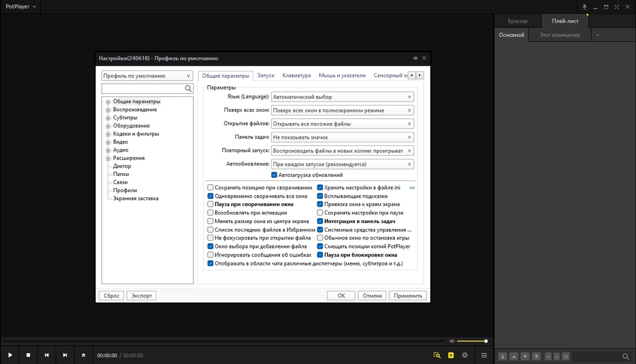The width and height of the screenshot is (636, 364).
Task: Click the search magnifier in the settings search box
Action: pyautogui.click(x=188, y=89)
